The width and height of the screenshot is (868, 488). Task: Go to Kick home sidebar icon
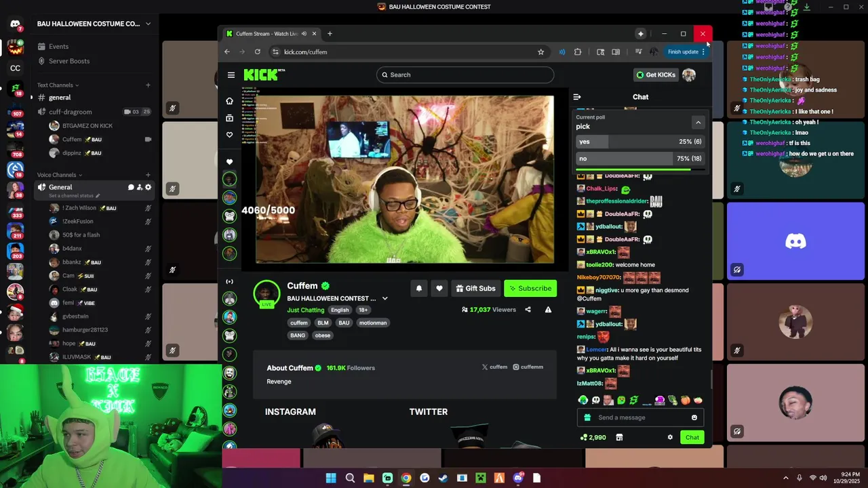pyautogui.click(x=230, y=101)
